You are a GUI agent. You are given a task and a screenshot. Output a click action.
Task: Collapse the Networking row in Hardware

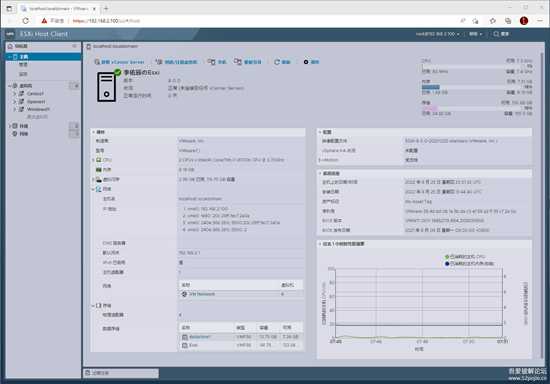tap(94, 189)
